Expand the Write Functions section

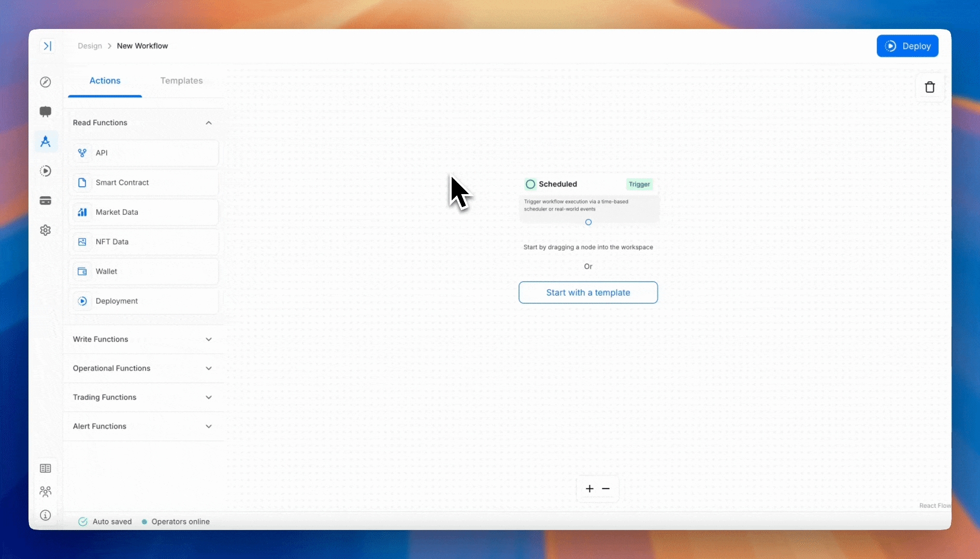pos(208,340)
